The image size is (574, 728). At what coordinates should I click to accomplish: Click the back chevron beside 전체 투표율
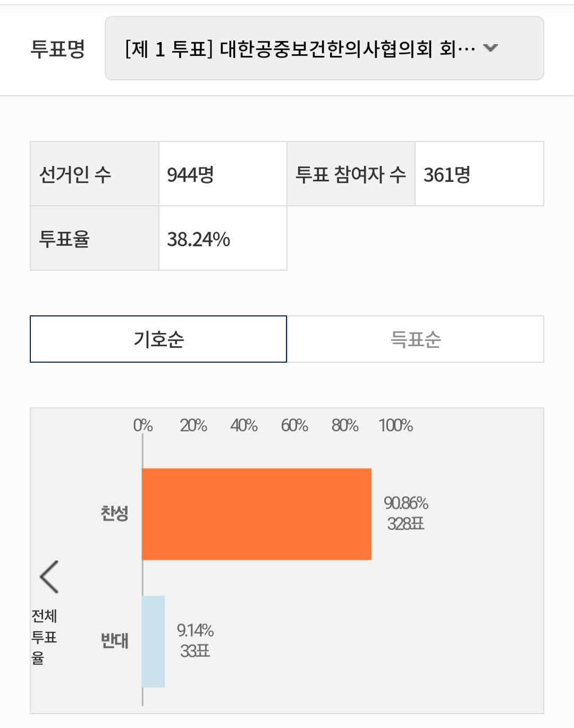[x=48, y=577]
